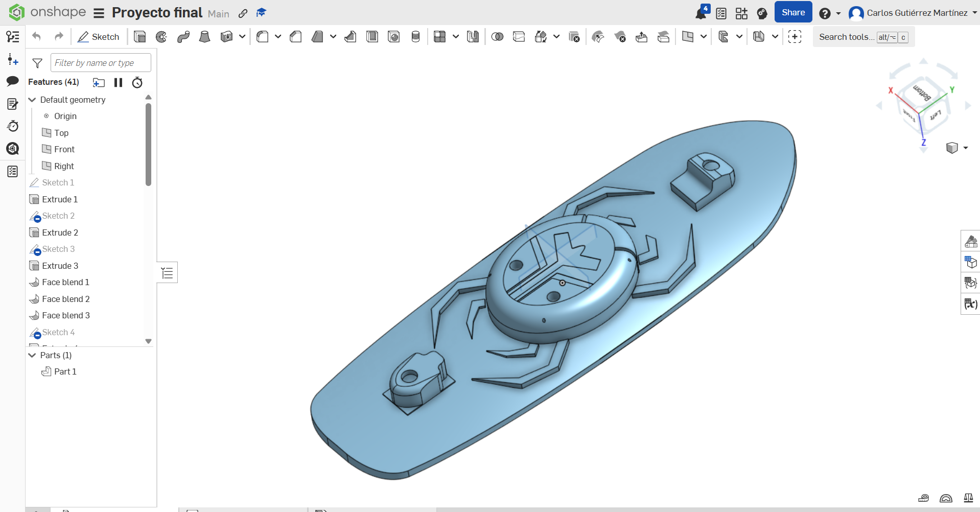Image resolution: width=980 pixels, height=512 pixels.
Task: Collapse the Default geometry tree node
Action: (x=32, y=100)
